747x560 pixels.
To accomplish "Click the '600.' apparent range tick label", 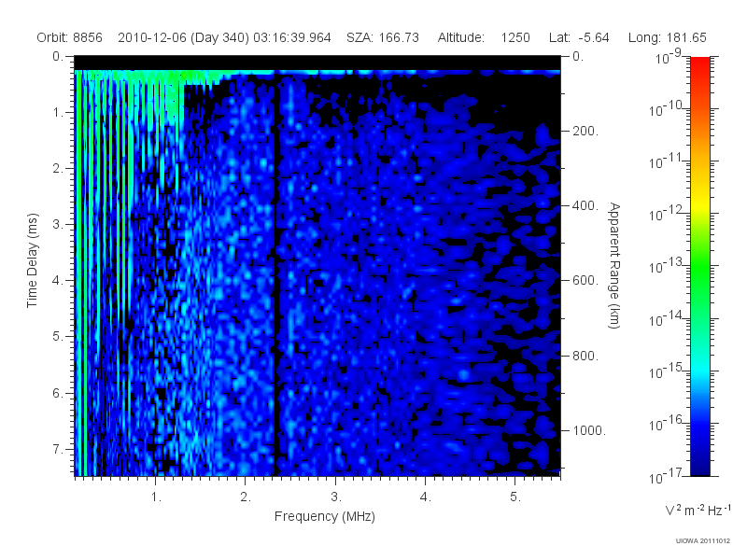I will tap(585, 281).
